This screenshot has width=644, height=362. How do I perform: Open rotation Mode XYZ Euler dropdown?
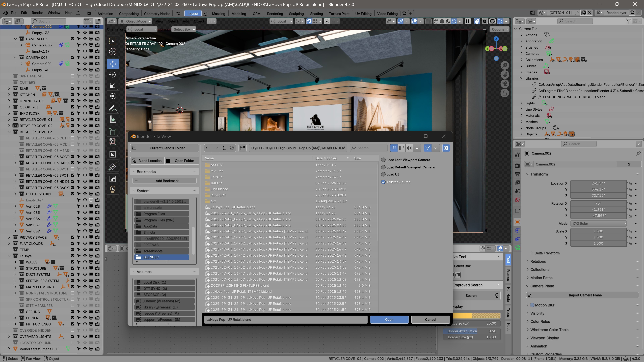599,224
